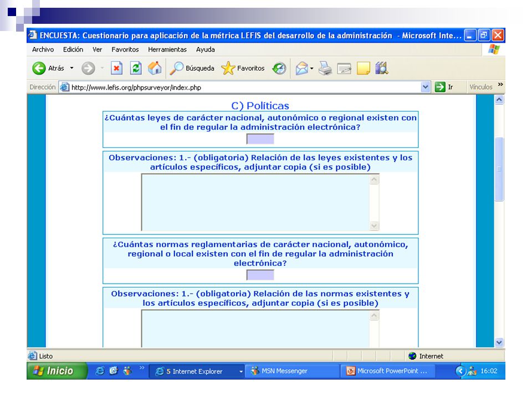Click the Vínculos links label

click(481, 87)
